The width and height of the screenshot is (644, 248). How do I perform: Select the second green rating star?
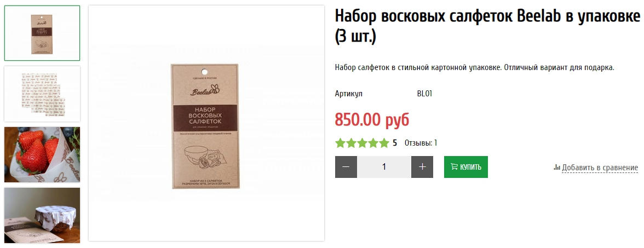(351, 143)
